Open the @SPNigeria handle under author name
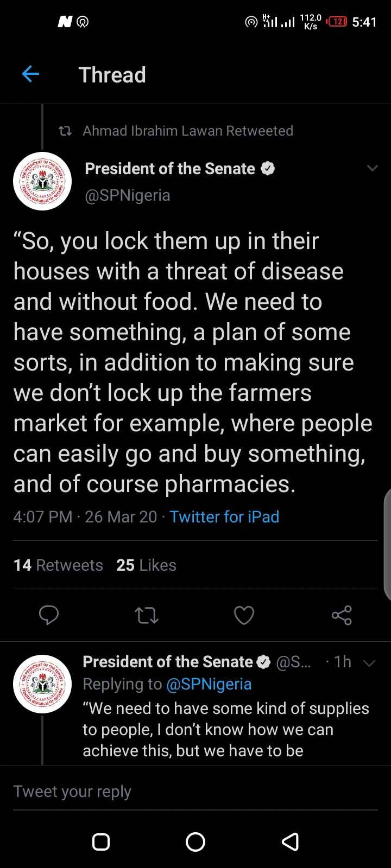 click(x=128, y=195)
